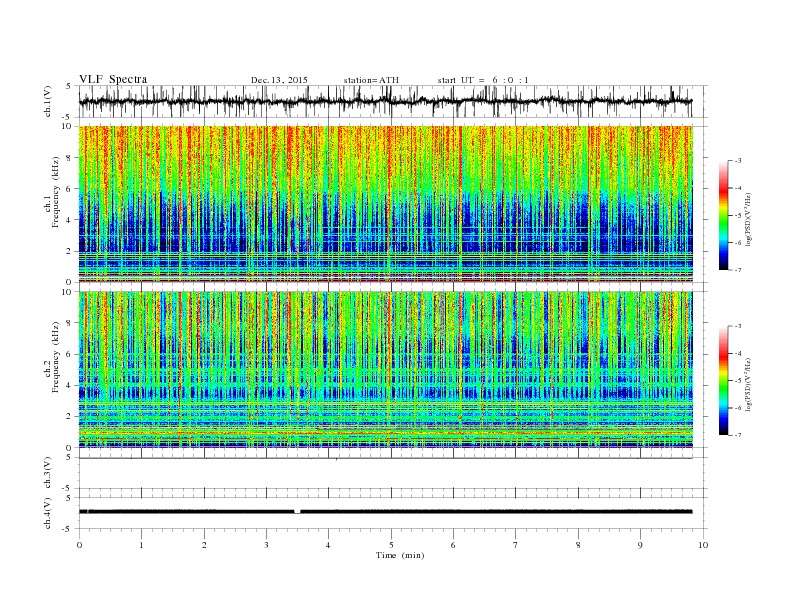
Task: Click the "station=ATH" header label
Action: pos(371,80)
